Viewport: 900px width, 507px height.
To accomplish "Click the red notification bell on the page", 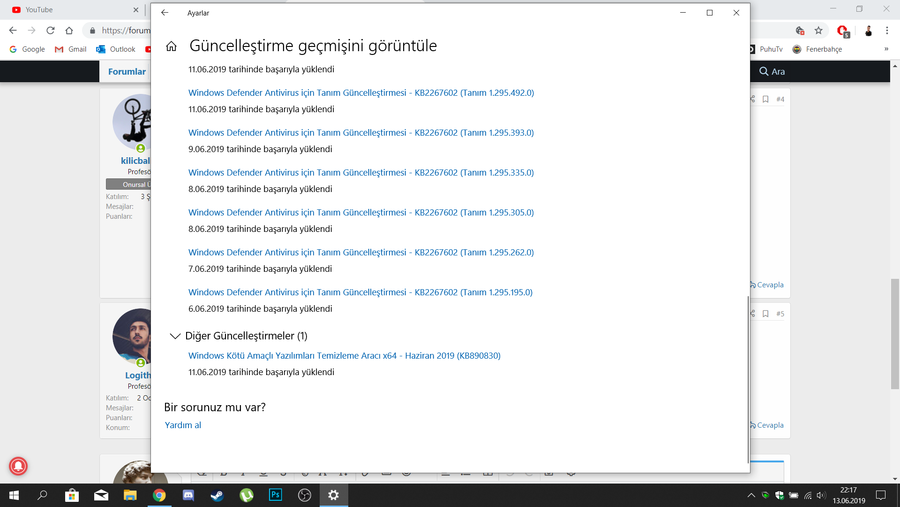I will 18,466.
